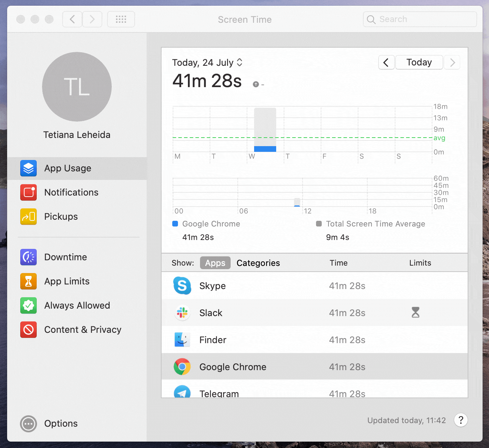Screen dimensions: 489x448
Task: Open the Today, 24 July date picker
Action: (207, 63)
